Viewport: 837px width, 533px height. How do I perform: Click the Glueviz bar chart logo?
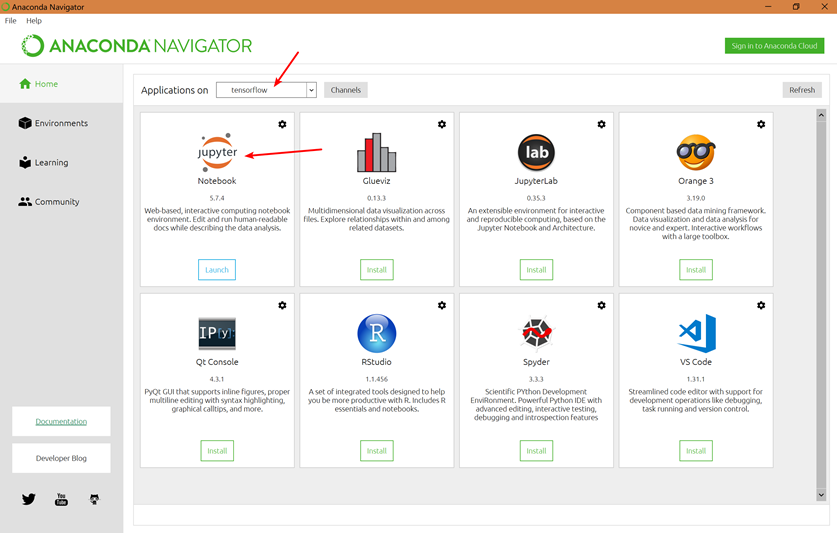[376, 152]
